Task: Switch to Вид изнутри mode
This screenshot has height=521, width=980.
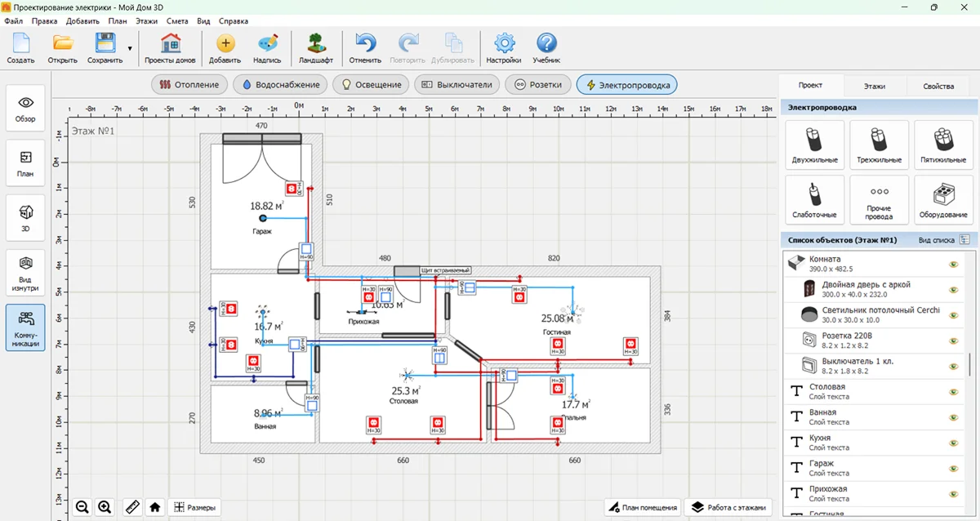Action: pyautogui.click(x=25, y=274)
